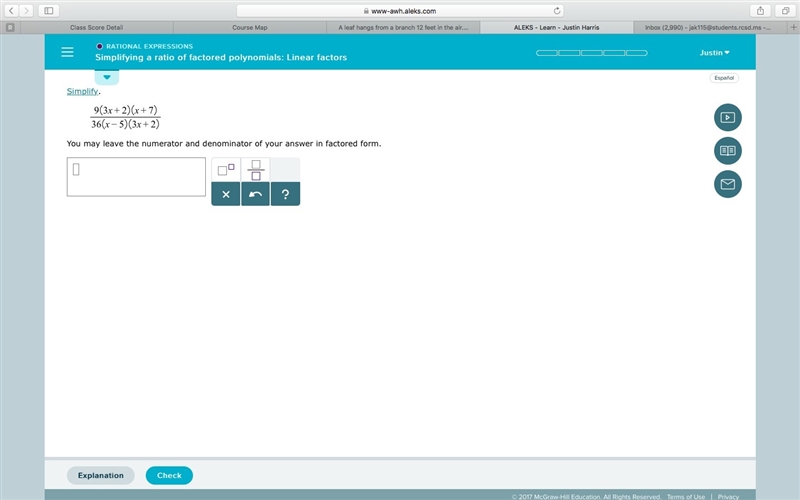Click the exponent template button

tap(226, 169)
